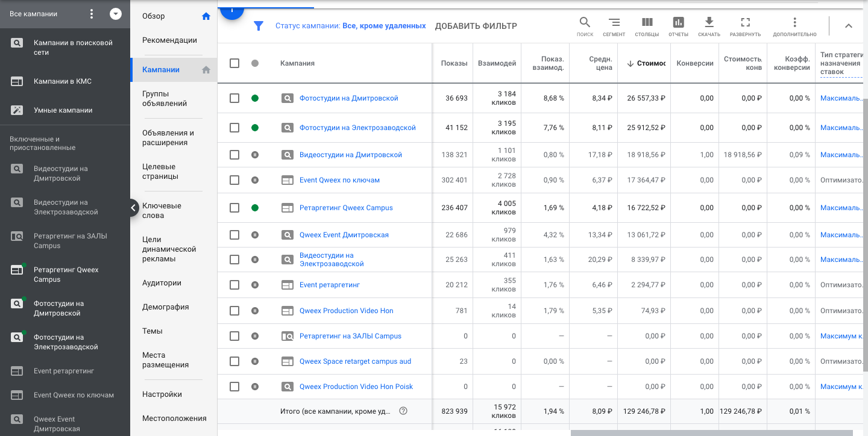Toggle the select-all header checkbox
Viewport: 868px width, 436px height.
(234, 63)
